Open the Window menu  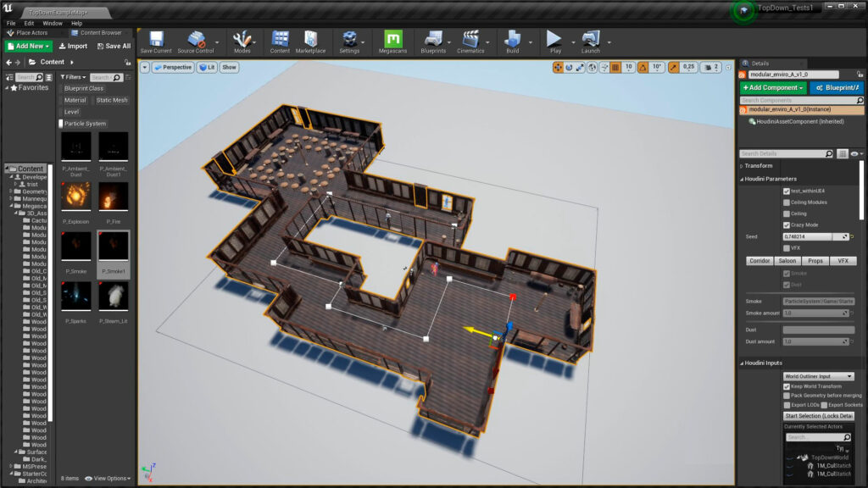click(53, 23)
